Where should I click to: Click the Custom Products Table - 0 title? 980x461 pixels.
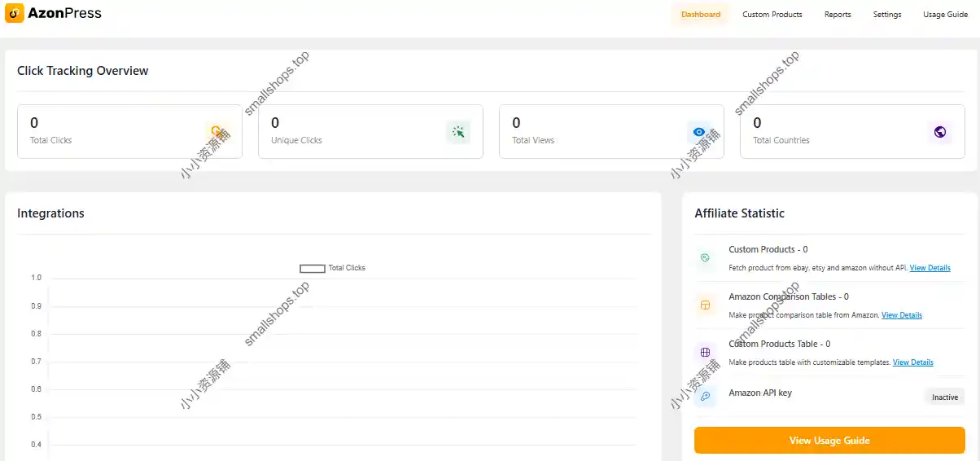point(780,344)
